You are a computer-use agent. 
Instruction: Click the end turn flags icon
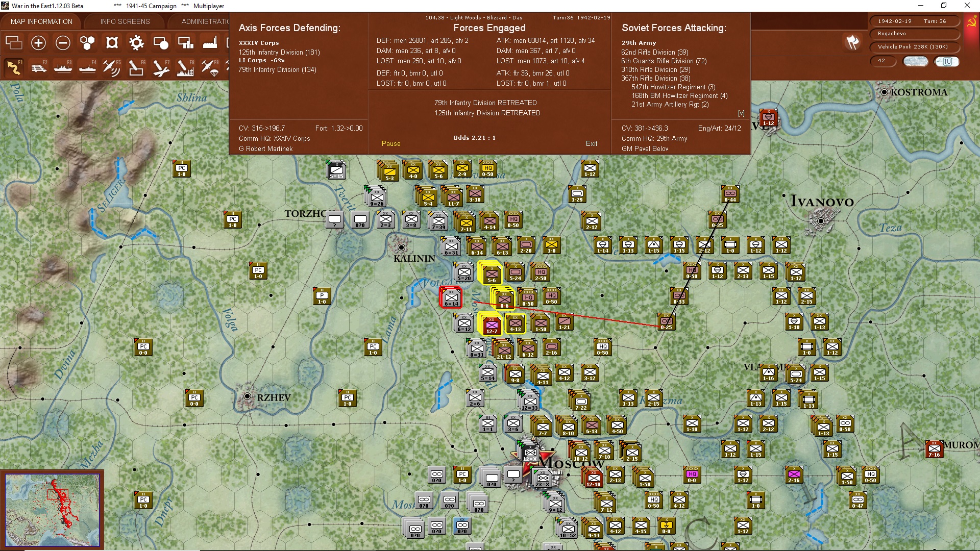point(852,42)
